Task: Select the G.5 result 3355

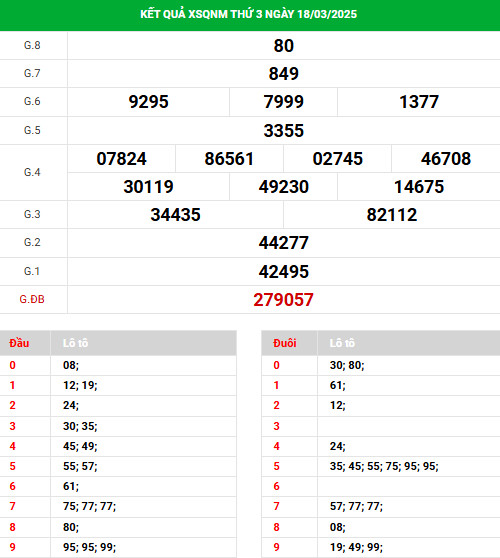Action: coord(284,131)
